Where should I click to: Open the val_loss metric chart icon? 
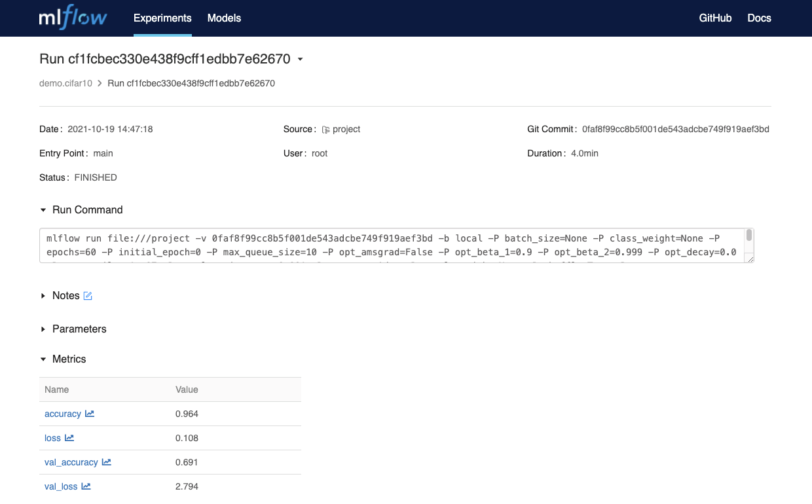click(x=86, y=486)
